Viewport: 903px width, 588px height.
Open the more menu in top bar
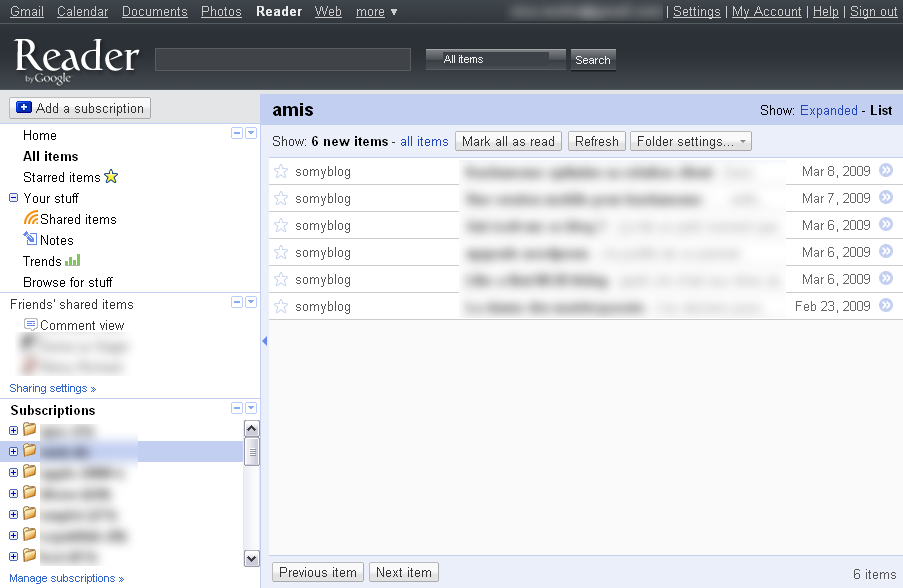[x=376, y=12]
